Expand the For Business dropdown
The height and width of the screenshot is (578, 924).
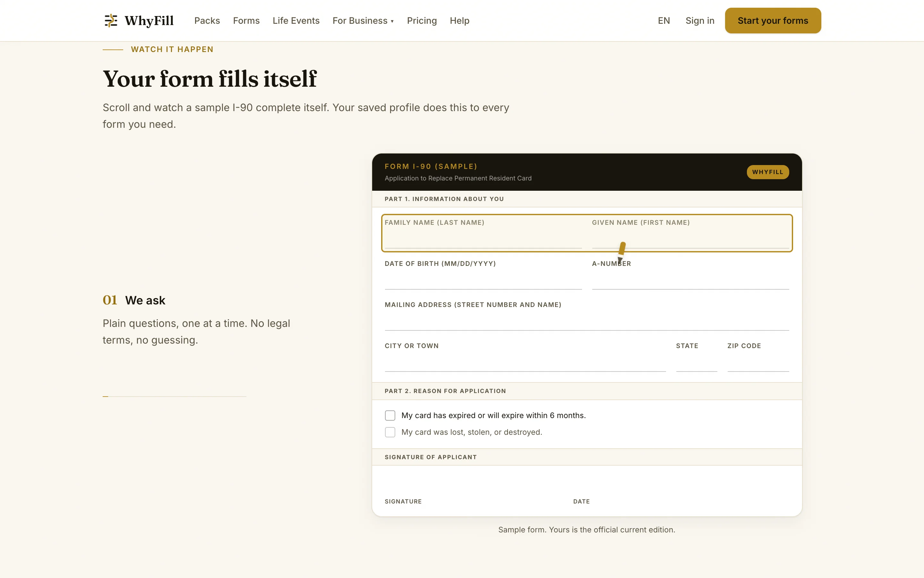coord(363,21)
